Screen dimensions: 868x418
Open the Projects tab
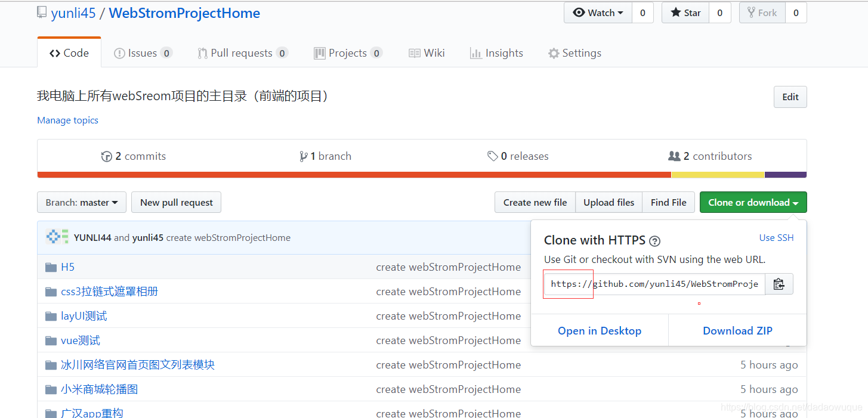(348, 53)
